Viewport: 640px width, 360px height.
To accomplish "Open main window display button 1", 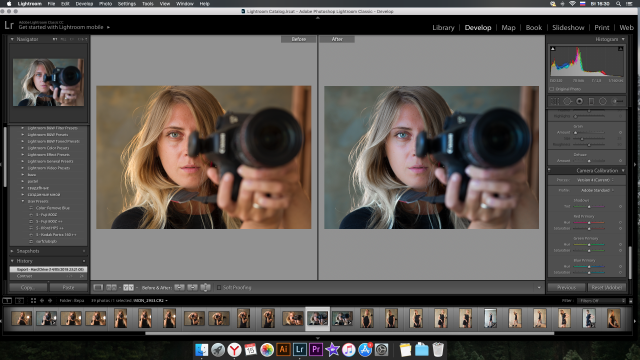I will pyautogui.click(x=7, y=300).
